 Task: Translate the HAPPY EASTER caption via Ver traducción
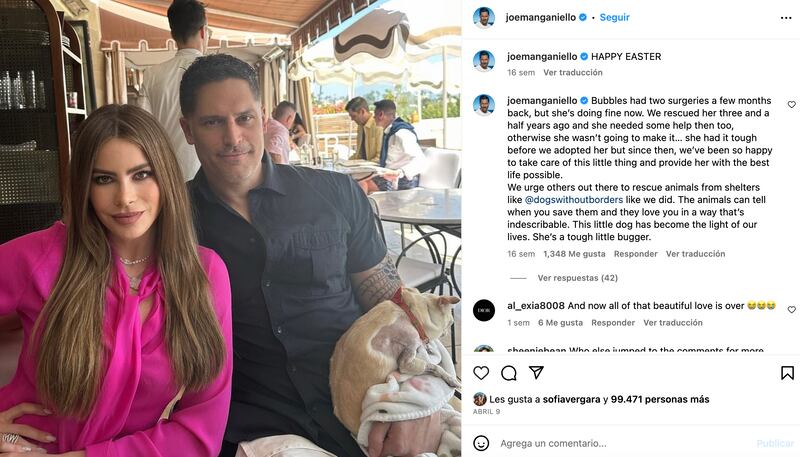click(572, 72)
